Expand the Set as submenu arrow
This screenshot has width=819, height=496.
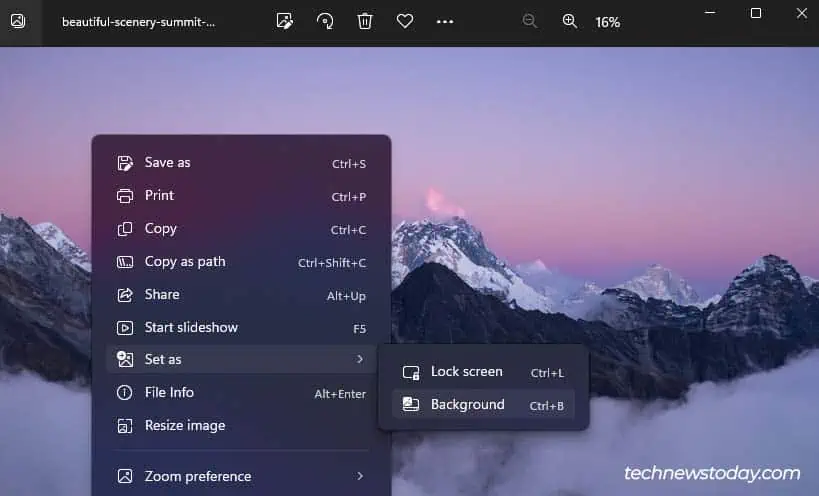pos(360,359)
